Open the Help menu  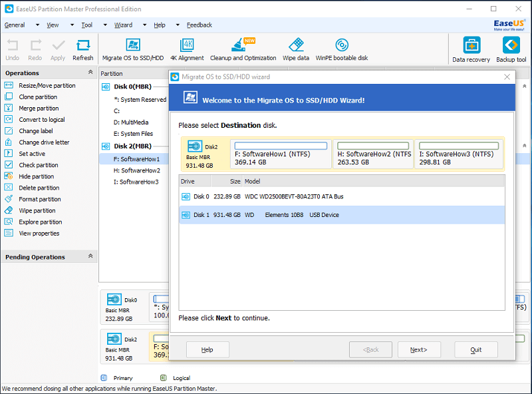[x=160, y=25]
